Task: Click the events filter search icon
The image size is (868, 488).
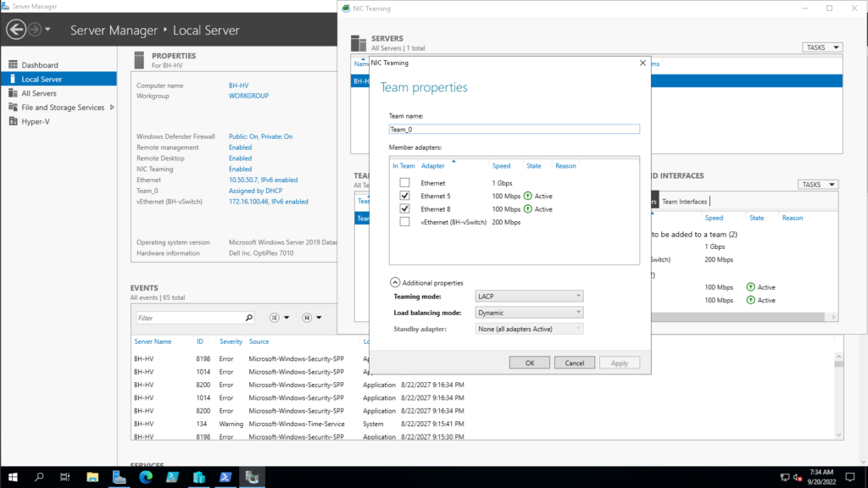Action: tap(248, 318)
